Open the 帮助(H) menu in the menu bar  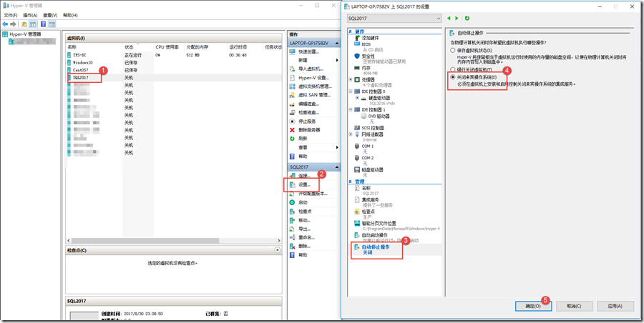tap(70, 15)
